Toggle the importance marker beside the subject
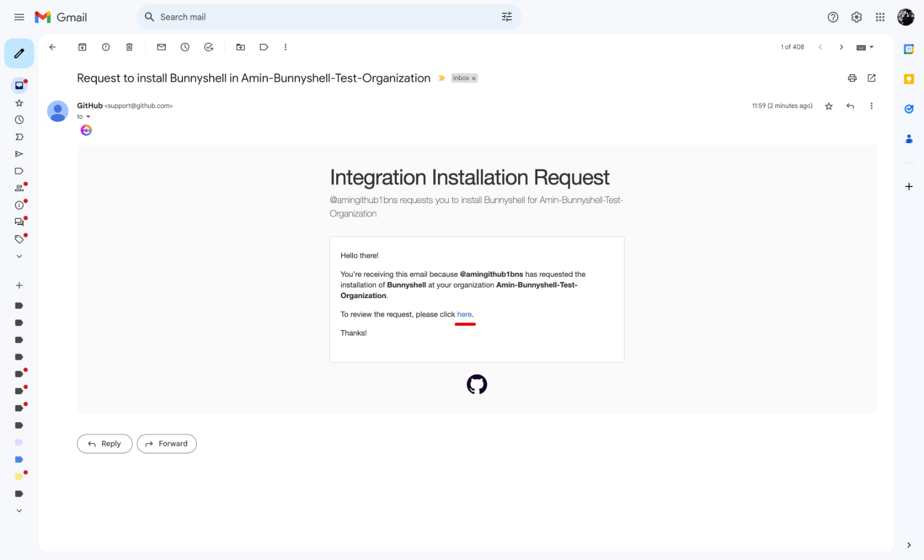The height and width of the screenshot is (560, 924). 441,78
